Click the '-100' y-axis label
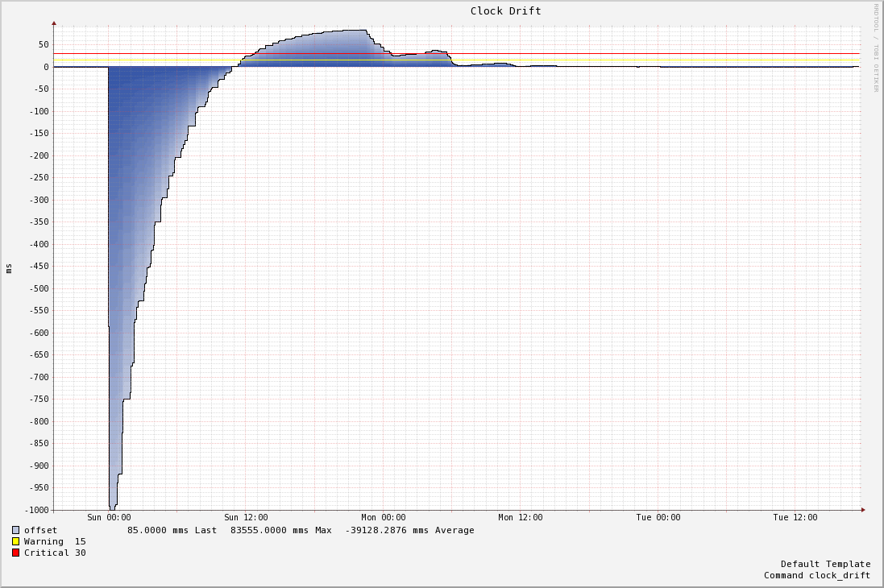This screenshot has height=588, width=884. [39, 111]
